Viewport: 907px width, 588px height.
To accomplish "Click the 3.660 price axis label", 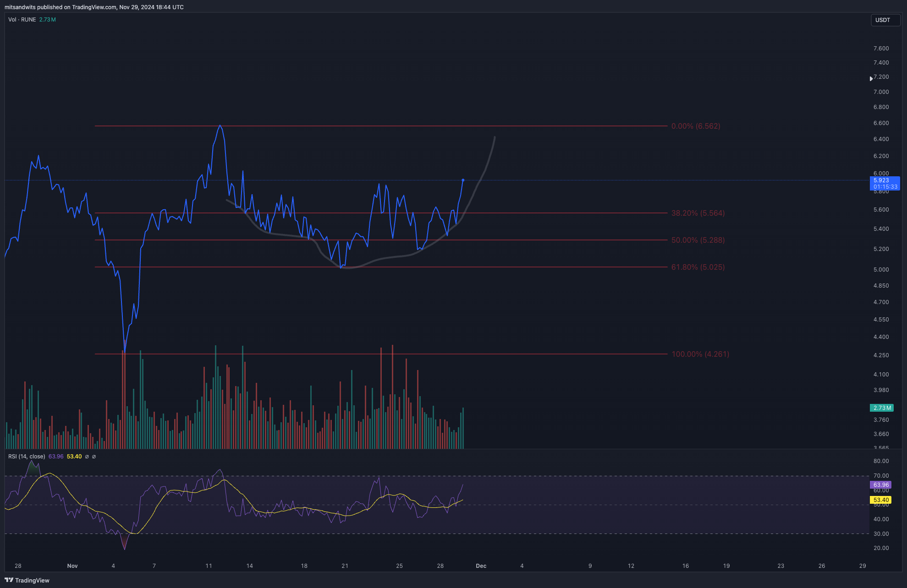I will tap(881, 434).
